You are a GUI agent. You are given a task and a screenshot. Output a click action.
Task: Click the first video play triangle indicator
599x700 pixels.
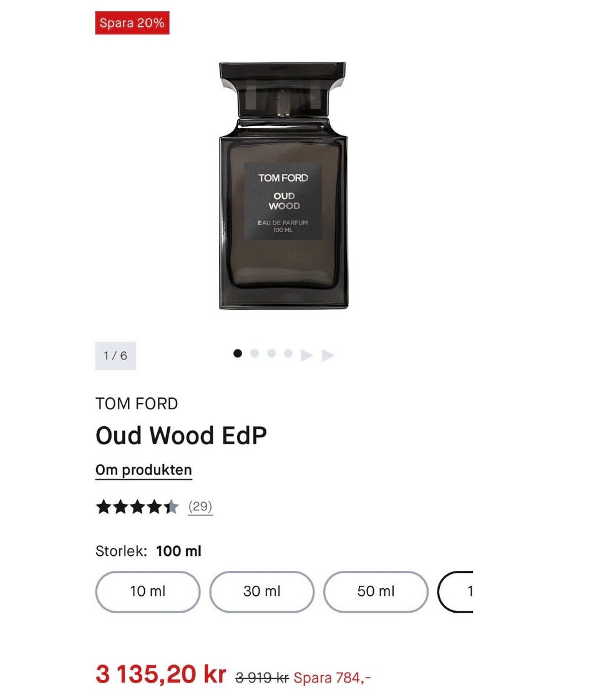coord(306,356)
